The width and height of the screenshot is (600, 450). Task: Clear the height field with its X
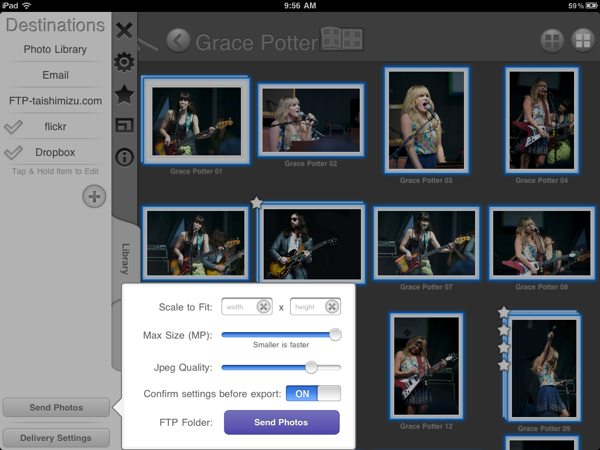coord(332,307)
